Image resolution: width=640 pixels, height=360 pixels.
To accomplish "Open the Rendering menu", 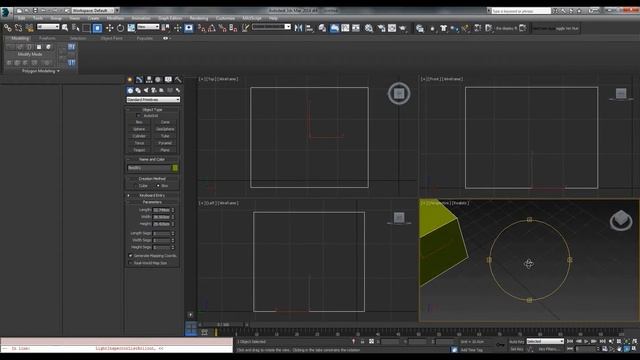I will click(x=199, y=18).
